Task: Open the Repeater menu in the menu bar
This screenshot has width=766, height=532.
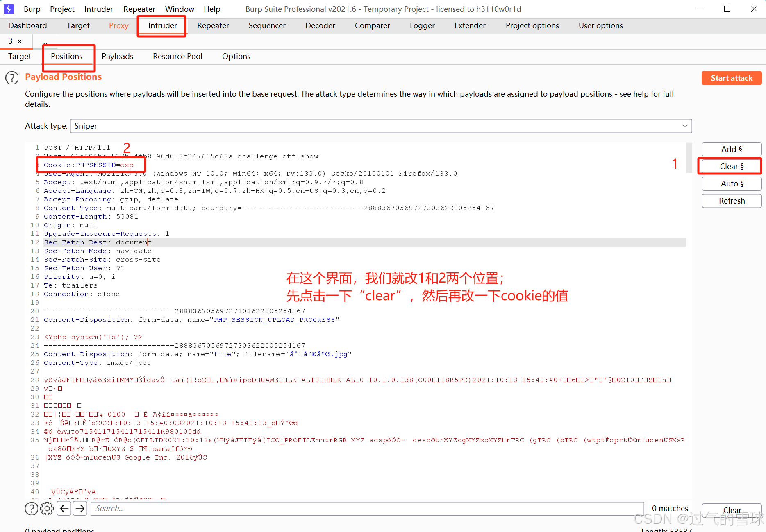Action: 139,9
